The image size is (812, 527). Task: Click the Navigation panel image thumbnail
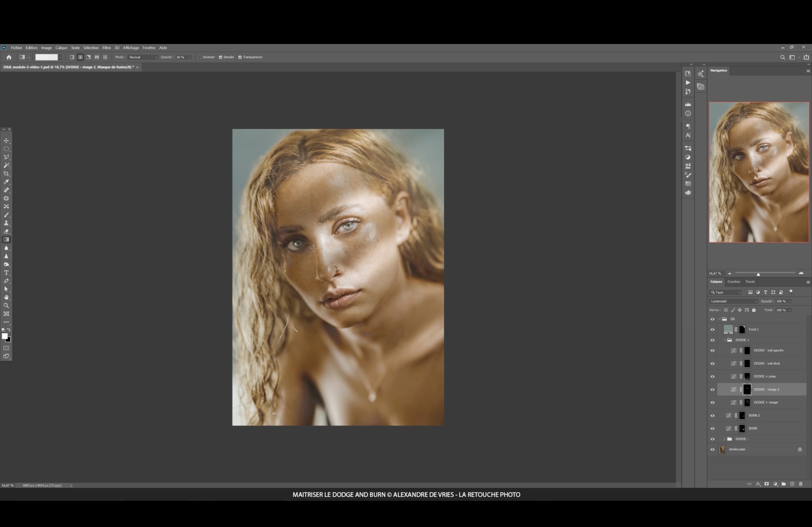click(759, 172)
